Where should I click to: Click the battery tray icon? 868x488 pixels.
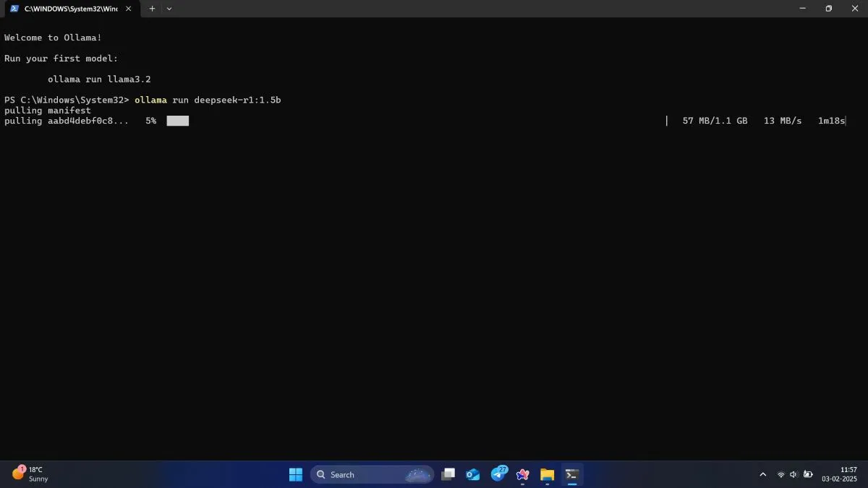(807, 474)
